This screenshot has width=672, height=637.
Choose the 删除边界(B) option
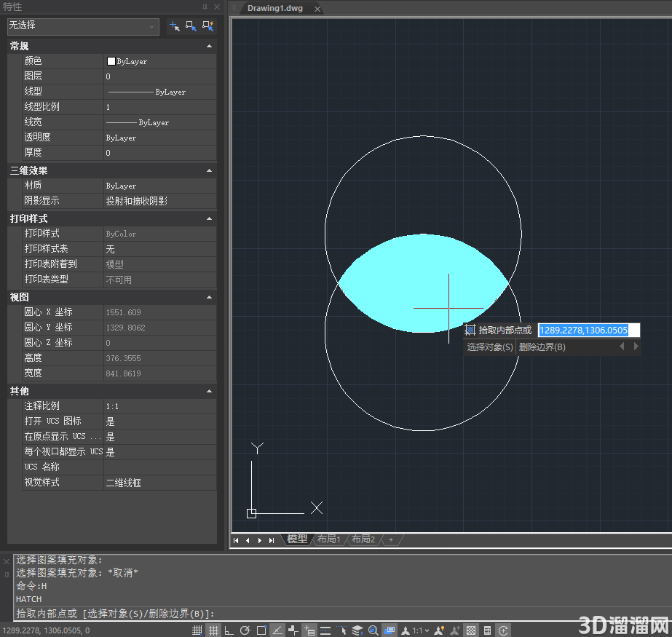coord(542,347)
